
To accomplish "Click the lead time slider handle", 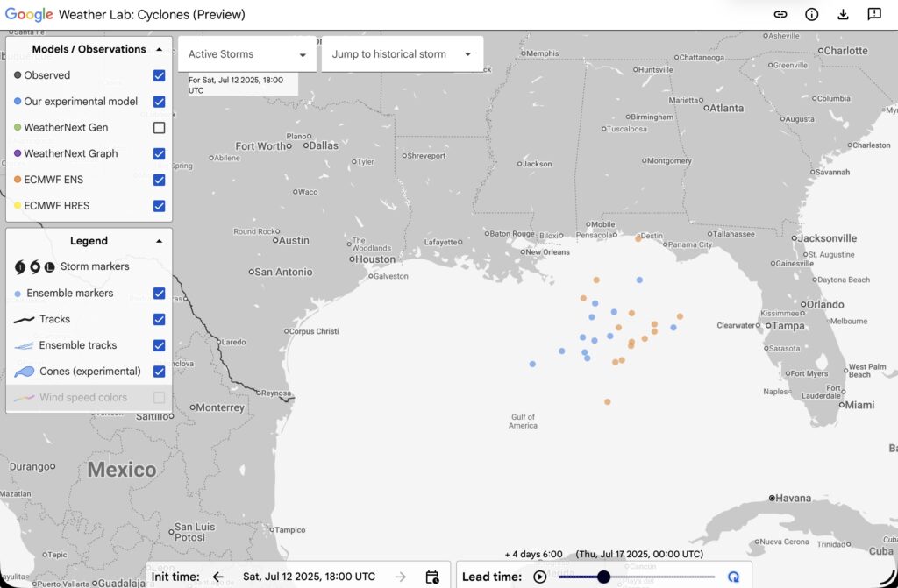I will [x=603, y=577].
